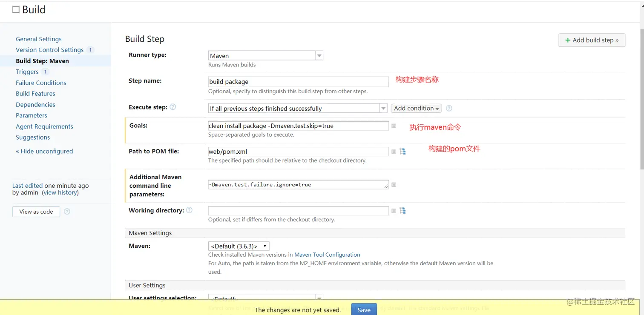Open the help icon next to Add condition

point(449,109)
